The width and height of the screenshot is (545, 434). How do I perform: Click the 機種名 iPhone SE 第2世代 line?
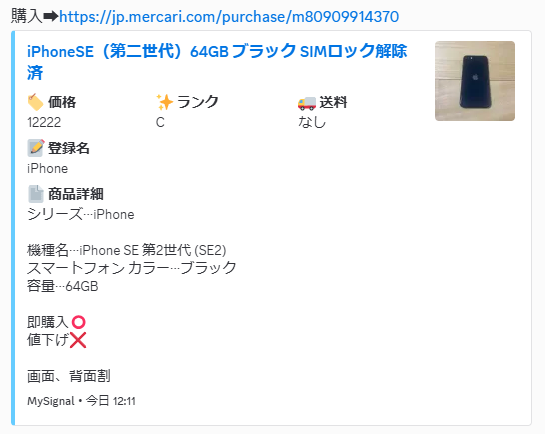(127, 250)
